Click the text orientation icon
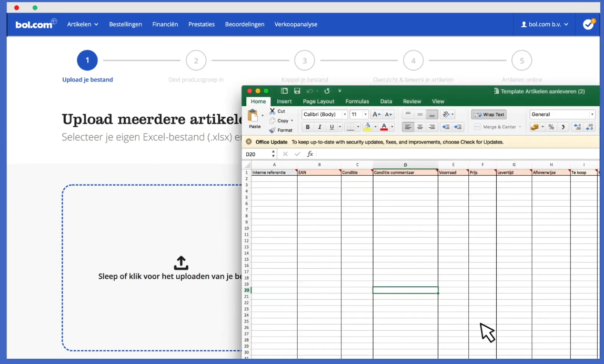 (x=446, y=114)
